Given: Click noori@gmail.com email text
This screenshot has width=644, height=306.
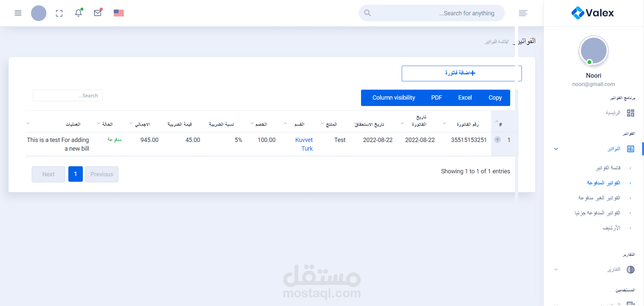Looking at the screenshot, I should pos(594,84).
